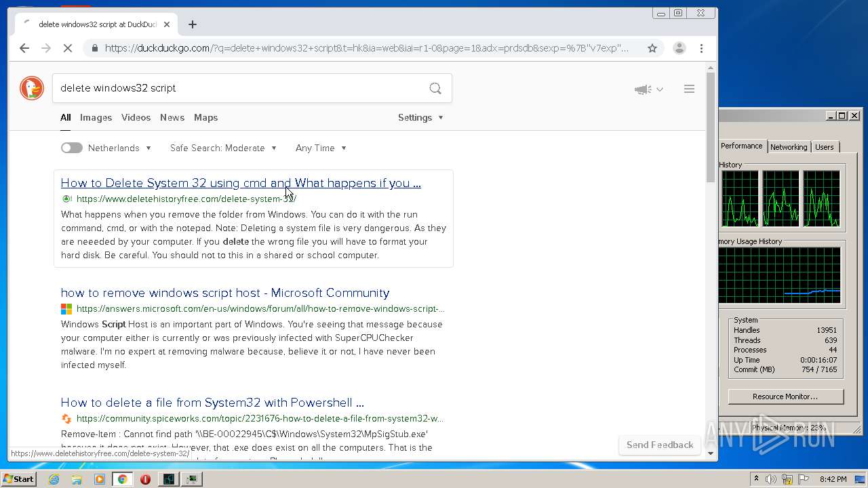Click Chrome's forward arrow button

46,48
